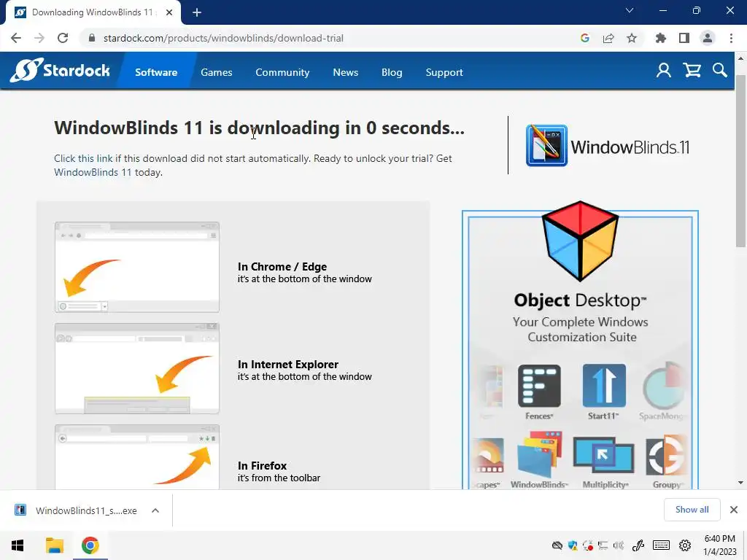
Task: Click the WindowBlinds icon in the ad
Action: 539,454
